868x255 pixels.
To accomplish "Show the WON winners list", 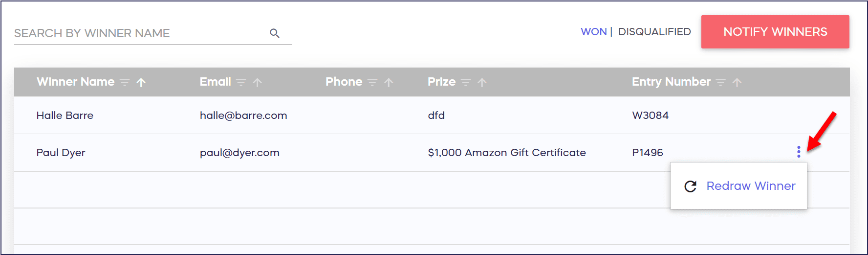I will pyautogui.click(x=593, y=32).
